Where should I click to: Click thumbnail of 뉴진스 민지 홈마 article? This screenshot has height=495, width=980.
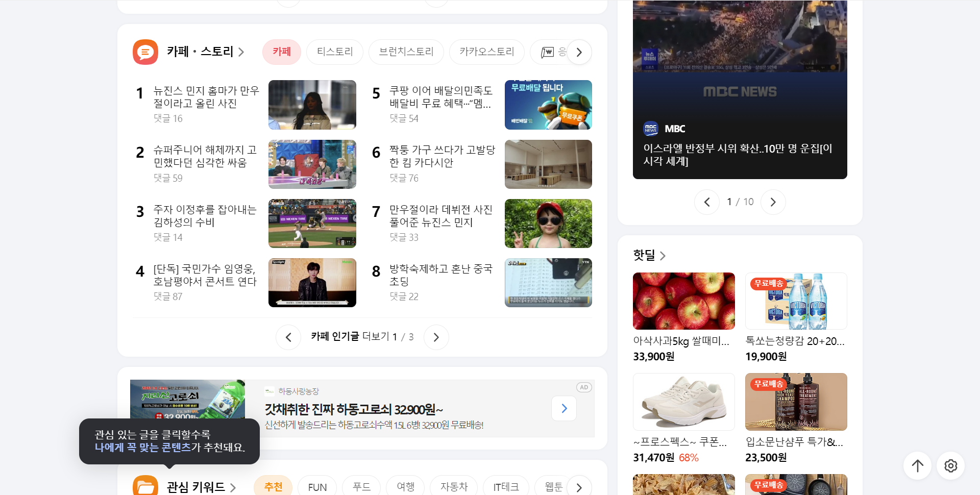pyautogui.click(x=312, y=105)
